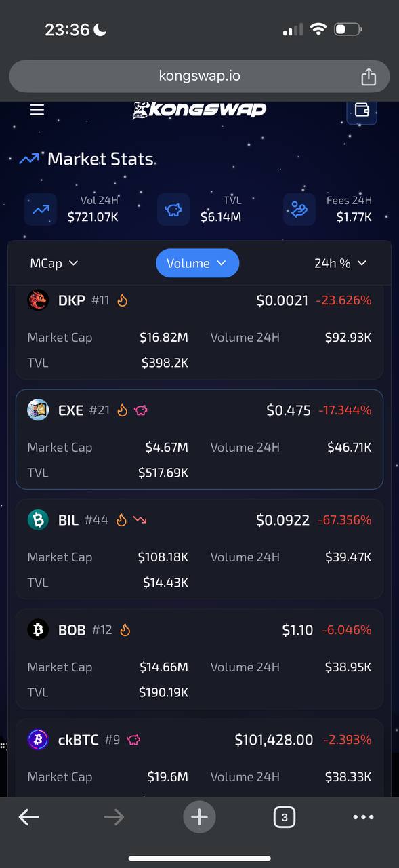Open the browser tabs switcher showing 3
The width and height of the screenshot is (399, 868).
pos(284,817)
